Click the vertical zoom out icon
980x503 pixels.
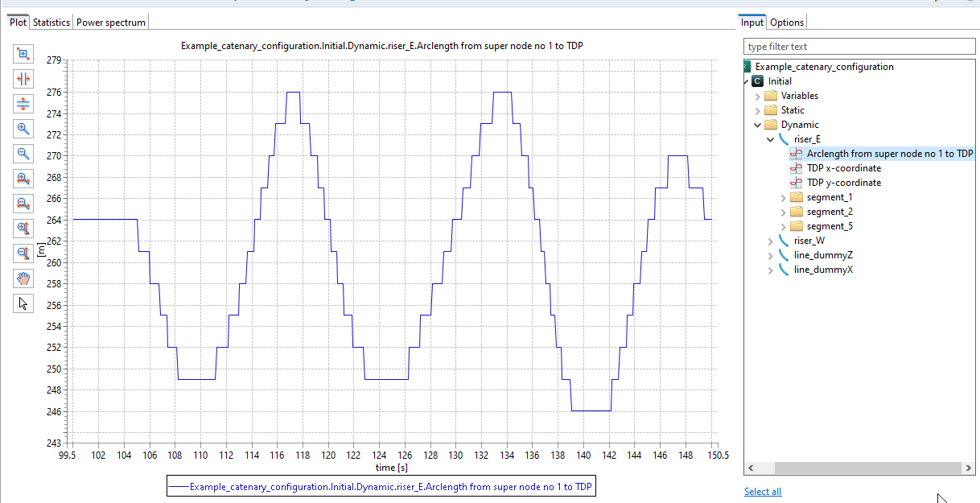(23, 254)
